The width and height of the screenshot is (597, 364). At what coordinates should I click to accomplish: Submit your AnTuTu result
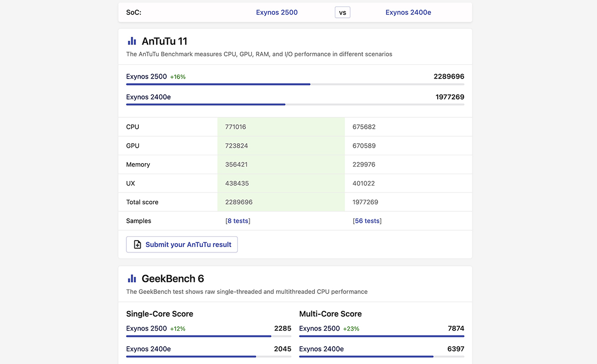[182, 245]
